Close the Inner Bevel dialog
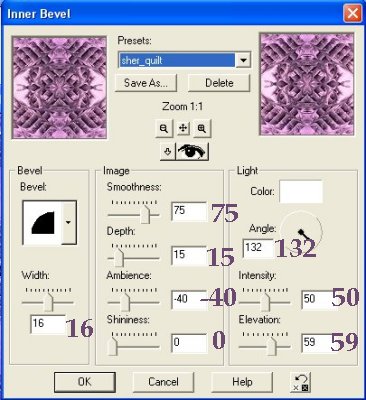Screen dimensions: 366x400 (352, 14)
